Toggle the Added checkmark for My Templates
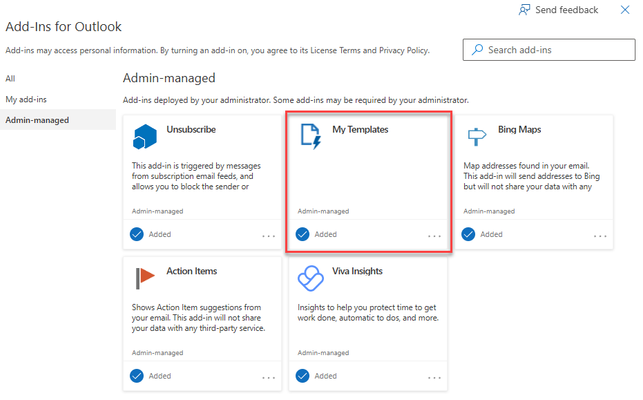Image resolution: width=643 pixels, height=400 pixels. [x=303, y=234]
